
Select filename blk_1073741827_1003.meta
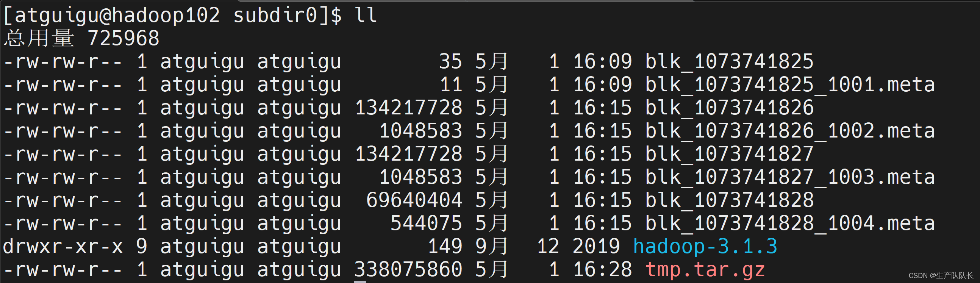pyautogui.click(x=790, y=178)
